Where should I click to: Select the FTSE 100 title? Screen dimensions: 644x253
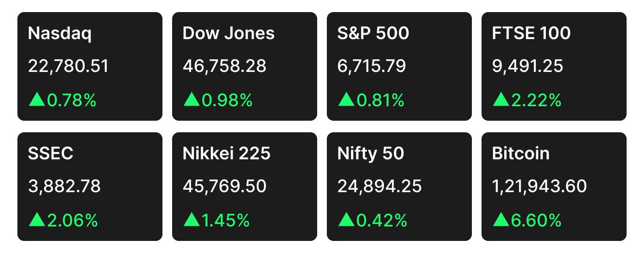tap(531, 33)
